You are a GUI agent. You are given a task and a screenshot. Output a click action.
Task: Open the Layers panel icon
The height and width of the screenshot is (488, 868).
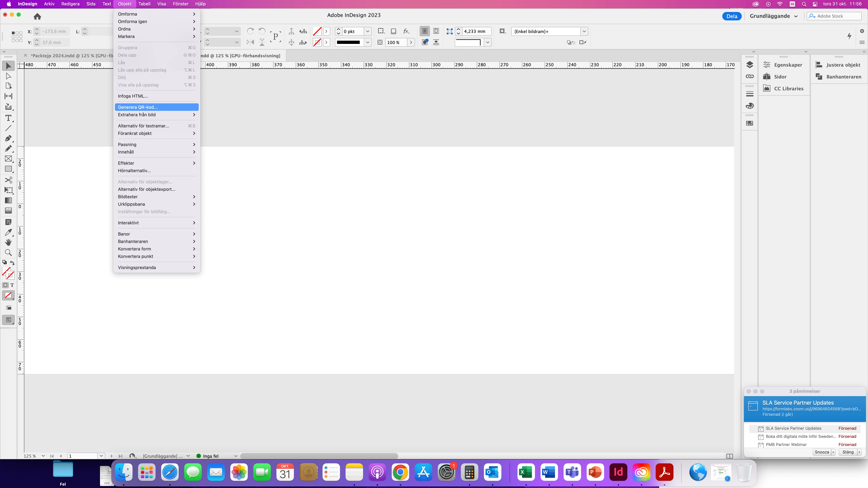click(749, 65)
